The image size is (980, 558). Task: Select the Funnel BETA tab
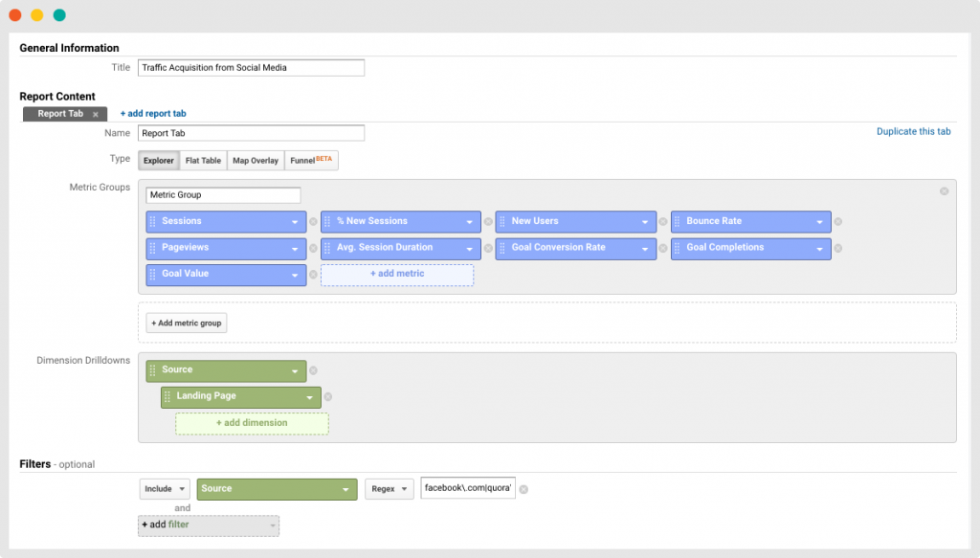pyautogui.click(x=311, y=161)
